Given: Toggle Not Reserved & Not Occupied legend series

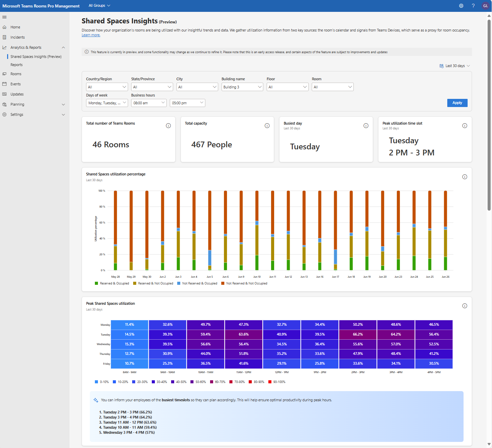Looking at the screenshot, I should coord(244,283).
